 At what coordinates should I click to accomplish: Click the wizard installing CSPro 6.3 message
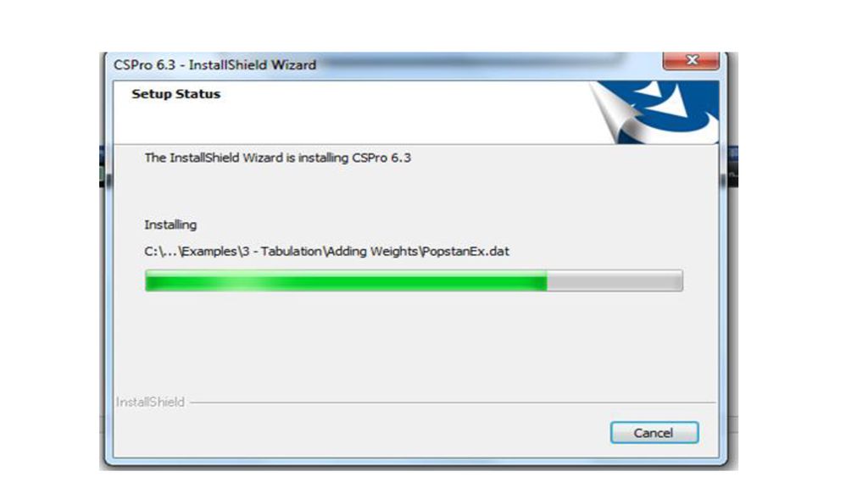coord(278,158)
